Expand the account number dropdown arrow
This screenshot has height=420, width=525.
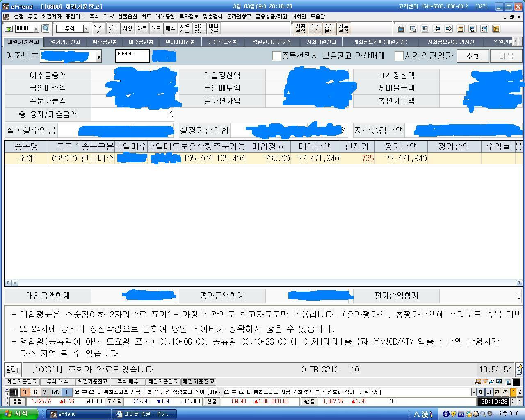point(98,56)
